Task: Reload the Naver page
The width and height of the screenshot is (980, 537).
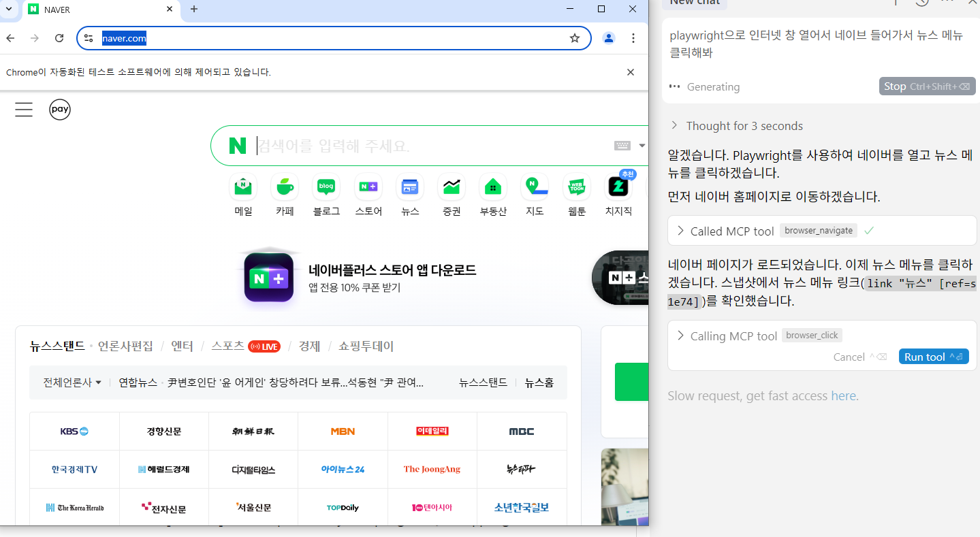Action: click(x=59, y=38)
